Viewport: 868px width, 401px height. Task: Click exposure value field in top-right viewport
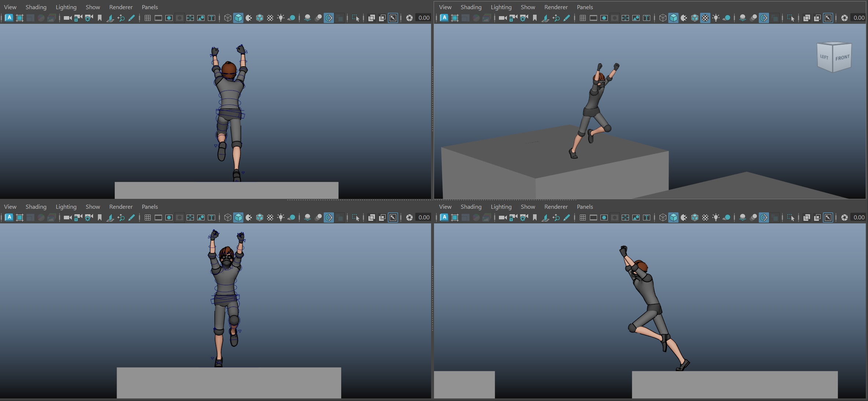859,18
